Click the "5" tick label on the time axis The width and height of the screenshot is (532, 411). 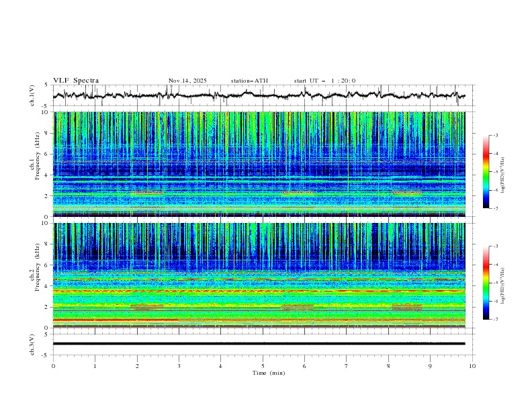pos(263,366)
